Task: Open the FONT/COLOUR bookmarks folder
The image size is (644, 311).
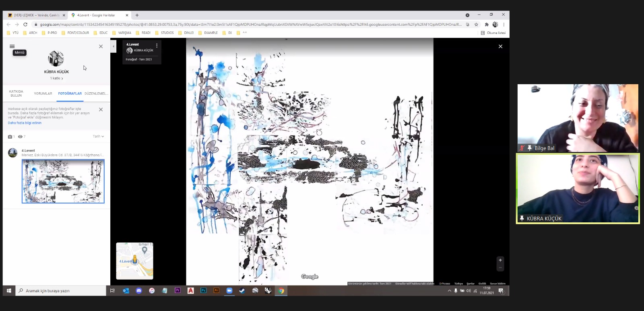Action: pyautogui.click(x=75, y=33)
